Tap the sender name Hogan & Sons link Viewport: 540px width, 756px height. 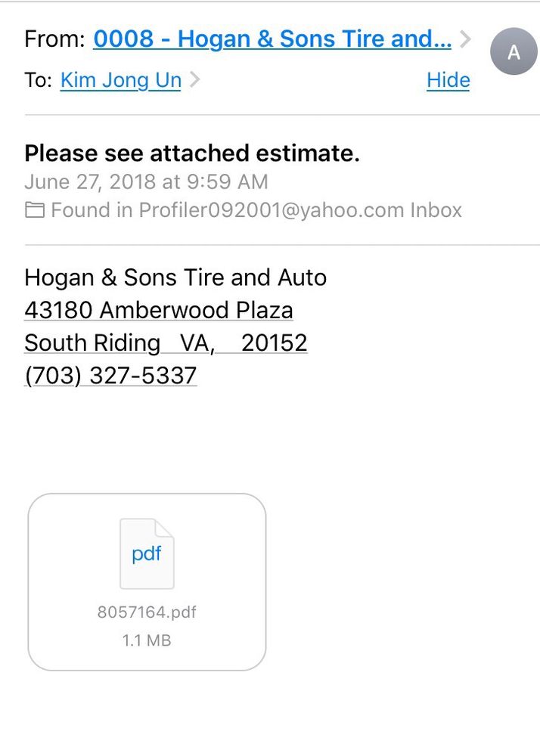pyautogui.click(x=272, y=39)
